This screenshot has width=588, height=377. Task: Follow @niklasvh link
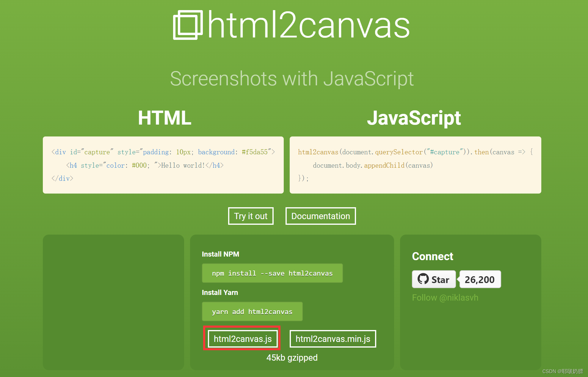[x=445, y=298]
